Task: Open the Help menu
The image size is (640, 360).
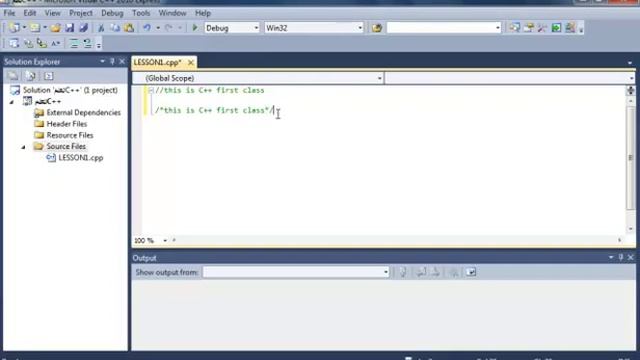Action: click(x=203, y=13)
